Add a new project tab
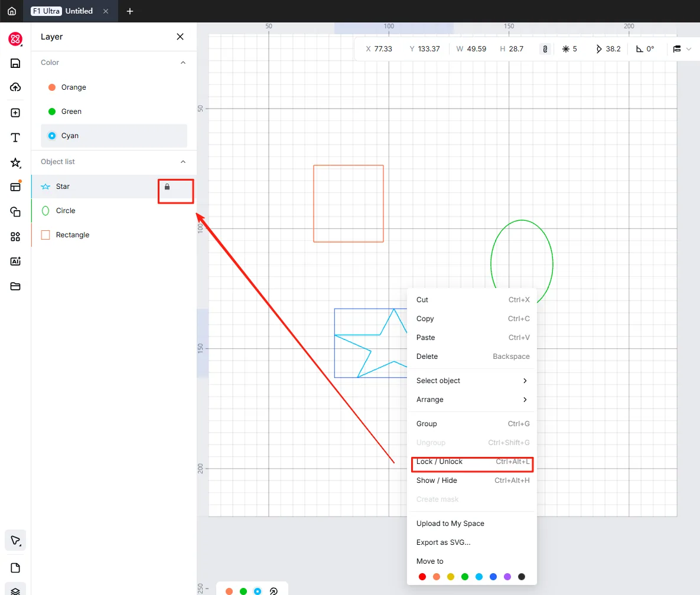Viewport: 700px width, 595px height. pos(130,11)
